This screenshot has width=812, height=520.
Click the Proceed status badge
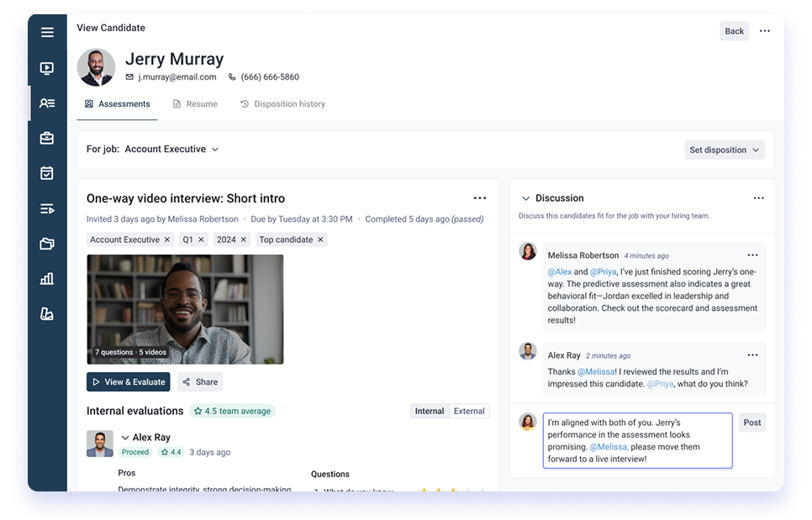(135, 452)
